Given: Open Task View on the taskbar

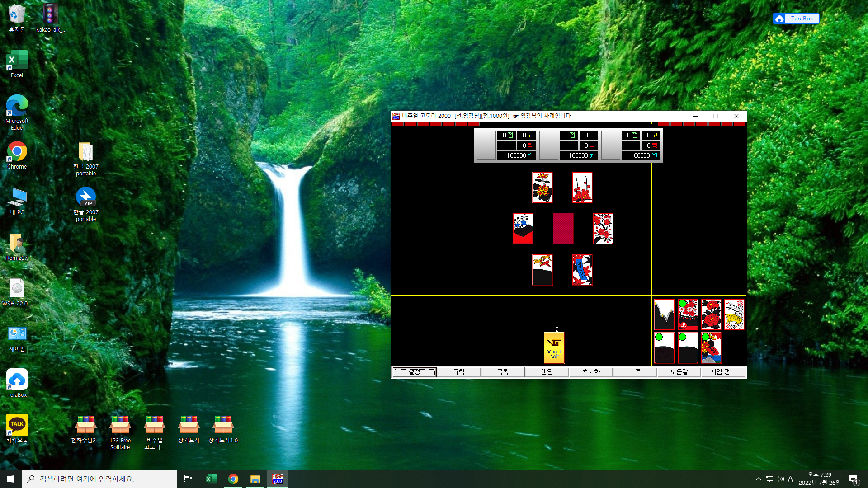Looking at the screenshot, I should (x=188, y=479).
